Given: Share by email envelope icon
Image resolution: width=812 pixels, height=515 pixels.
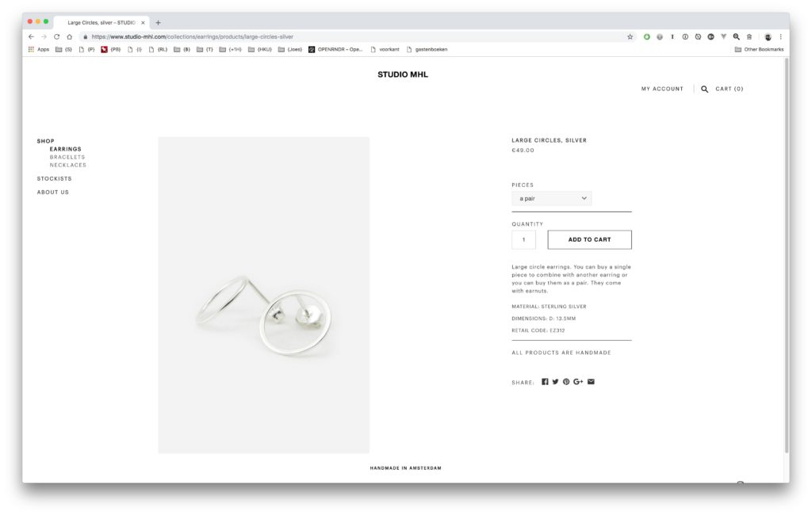Looking at the screenshot, I should pyautogui.click(x=591, y=381).
